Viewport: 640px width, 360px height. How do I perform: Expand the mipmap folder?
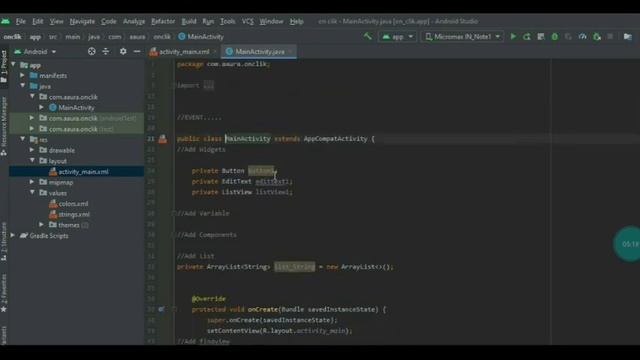pyautogui.click(x=32, y=182)
